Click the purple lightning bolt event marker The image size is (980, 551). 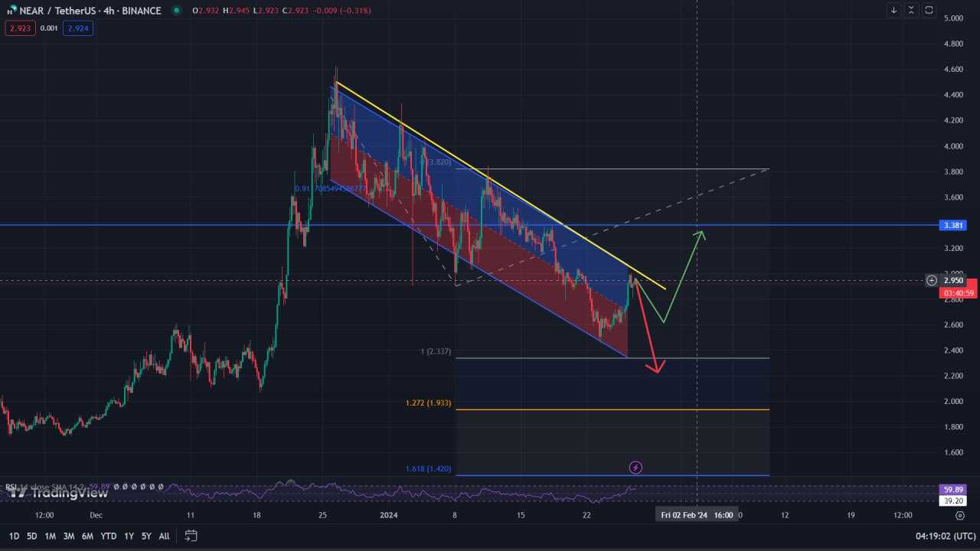(635, 467)
